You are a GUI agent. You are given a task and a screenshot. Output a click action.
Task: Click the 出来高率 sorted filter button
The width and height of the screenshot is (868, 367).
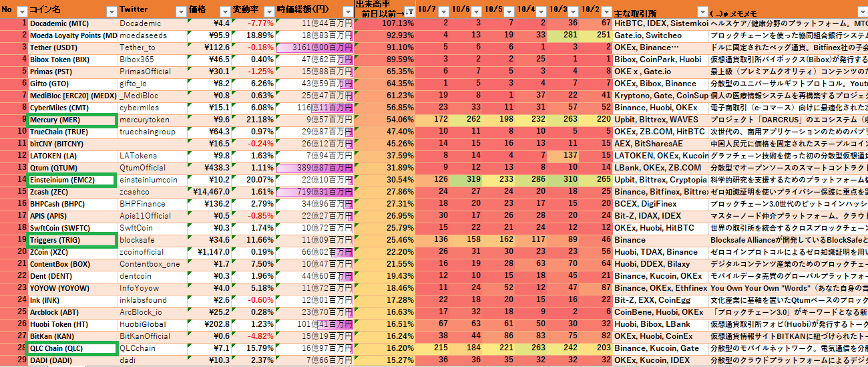click(409, 11)
